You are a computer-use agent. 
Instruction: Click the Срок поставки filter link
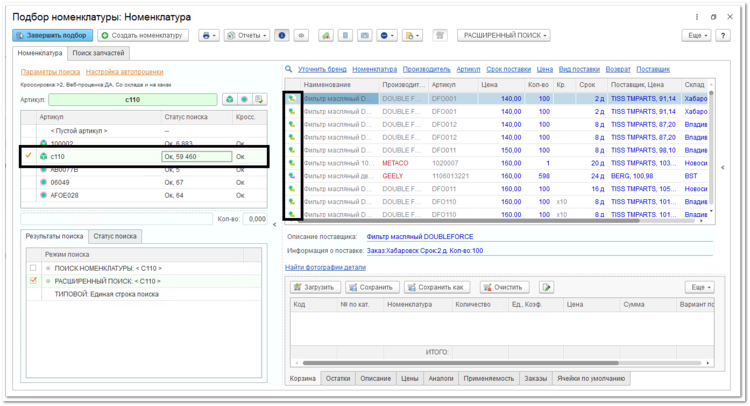(508, 69)
